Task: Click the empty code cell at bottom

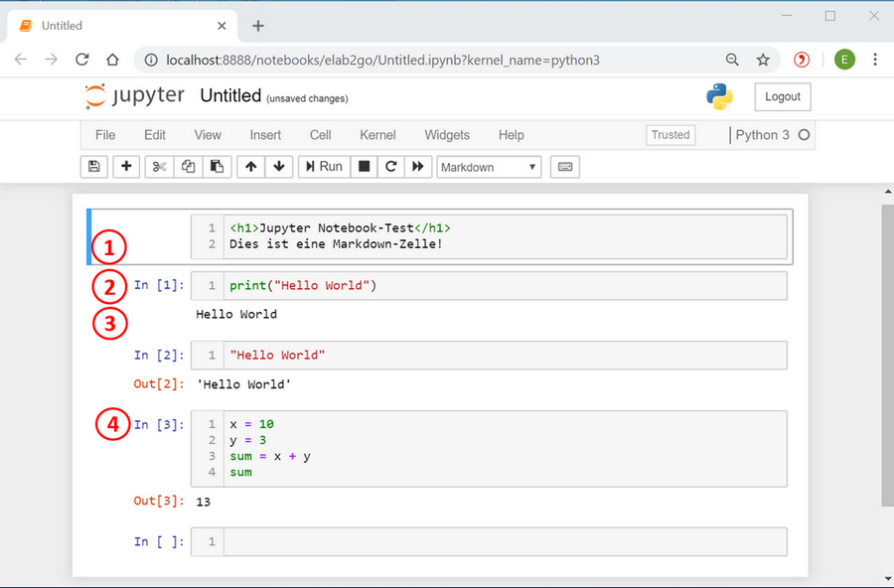Action: (x=489, y=541)
